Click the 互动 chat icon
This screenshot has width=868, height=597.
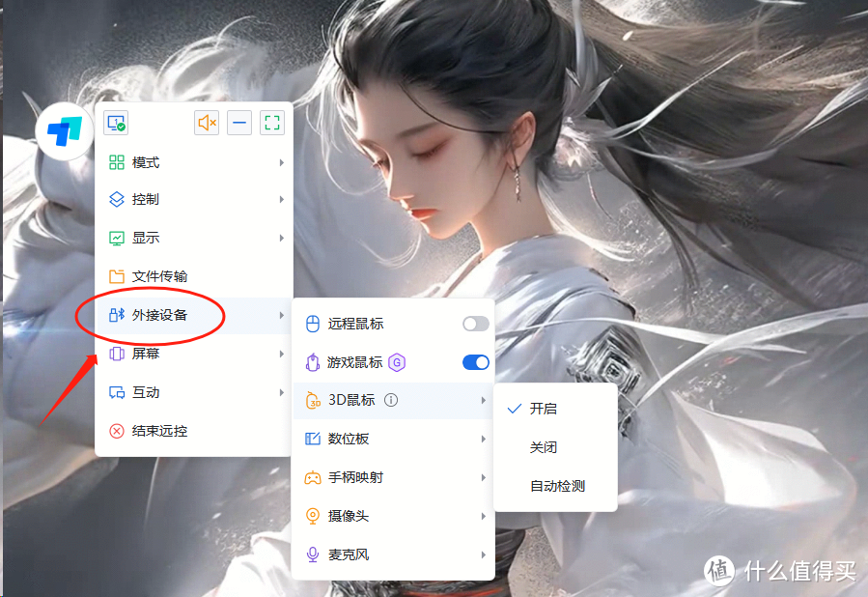(x=117, y=392)
